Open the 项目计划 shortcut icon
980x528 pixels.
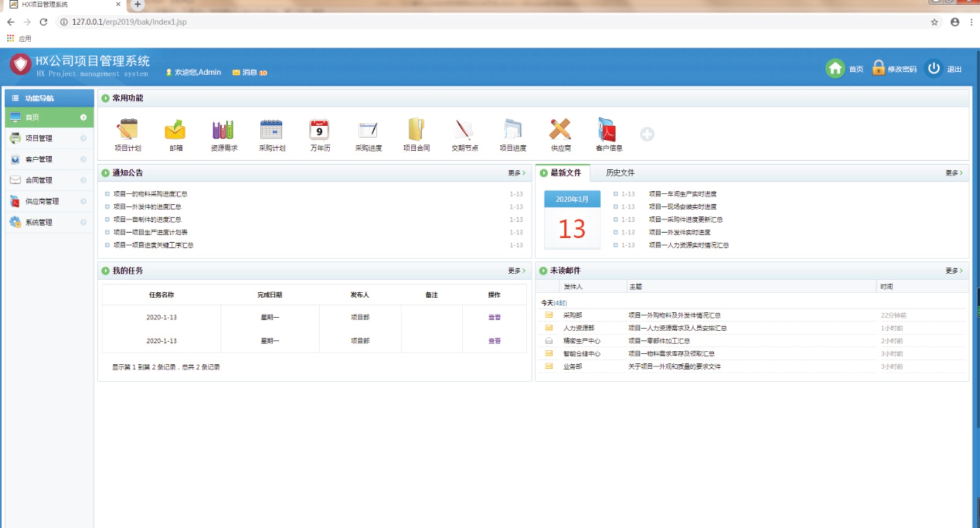click(127, 130)
